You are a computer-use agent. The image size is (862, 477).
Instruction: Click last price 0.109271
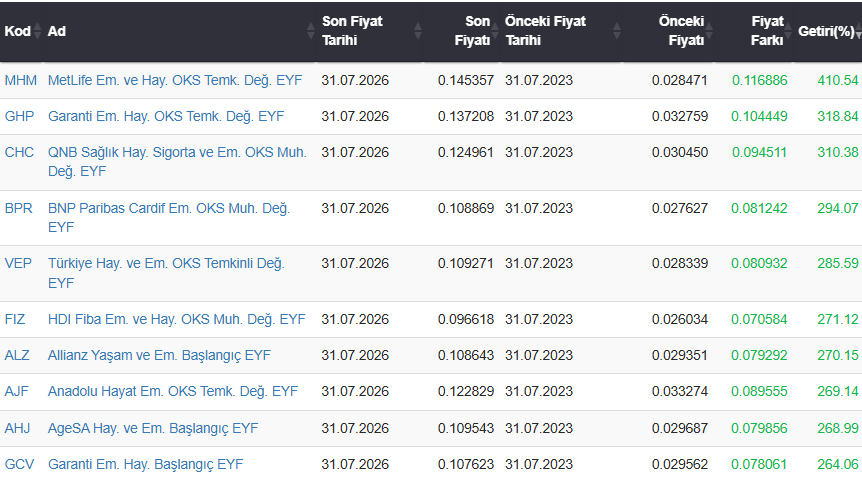(466, 263)
